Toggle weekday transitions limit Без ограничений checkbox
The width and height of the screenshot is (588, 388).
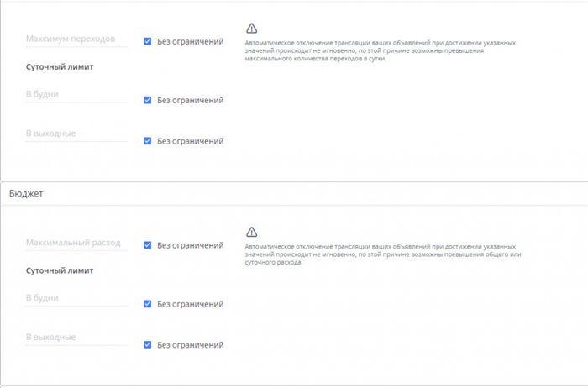[147, 100]
